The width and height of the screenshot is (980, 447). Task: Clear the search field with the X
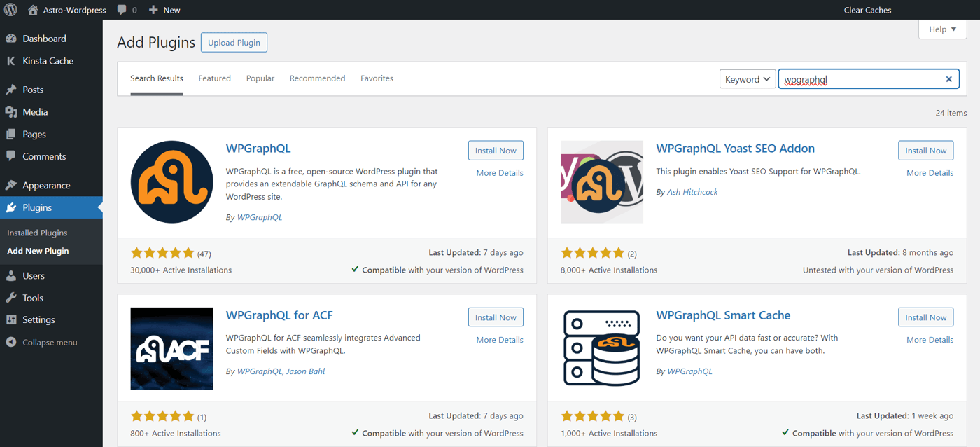click(x=948, y=78)
